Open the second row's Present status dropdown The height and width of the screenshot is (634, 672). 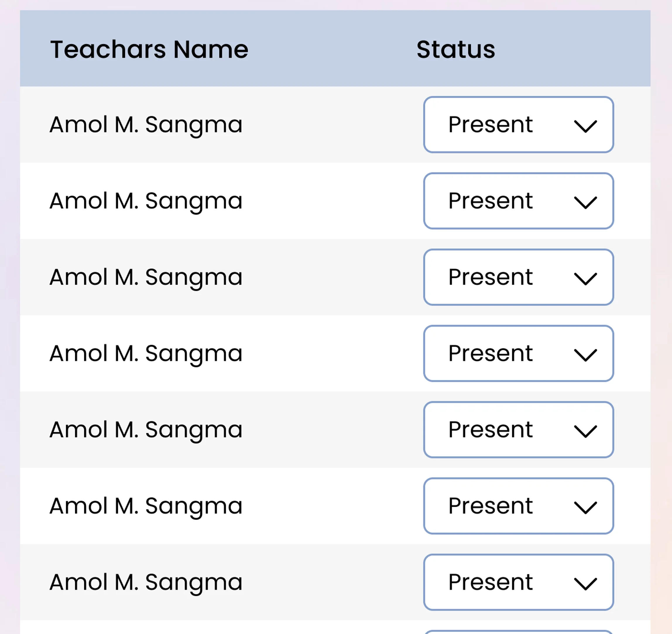[519, 201]
